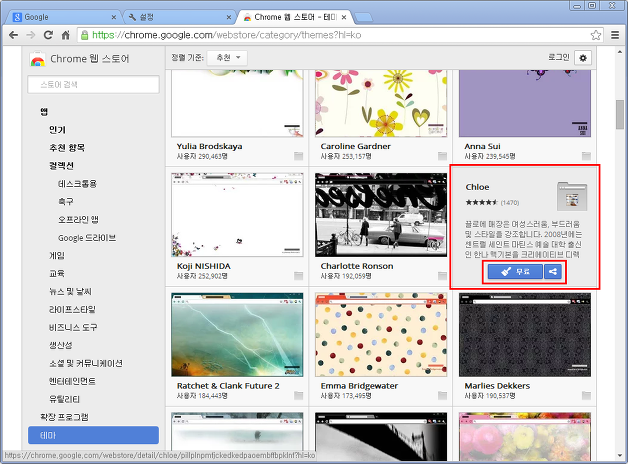Click the Chrome Web Store logo icon
Image resolution: width=628 pixels, height=464 pixels.
pos(37,59)
